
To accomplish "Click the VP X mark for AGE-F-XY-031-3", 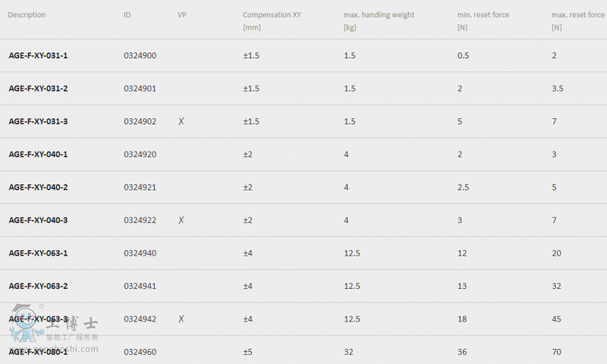I will tap(181, 121).
